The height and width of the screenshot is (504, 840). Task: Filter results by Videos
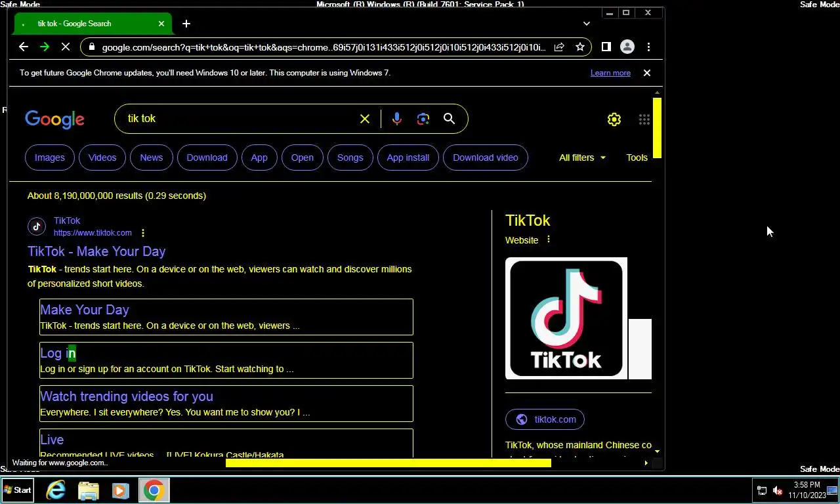[102, 157]
